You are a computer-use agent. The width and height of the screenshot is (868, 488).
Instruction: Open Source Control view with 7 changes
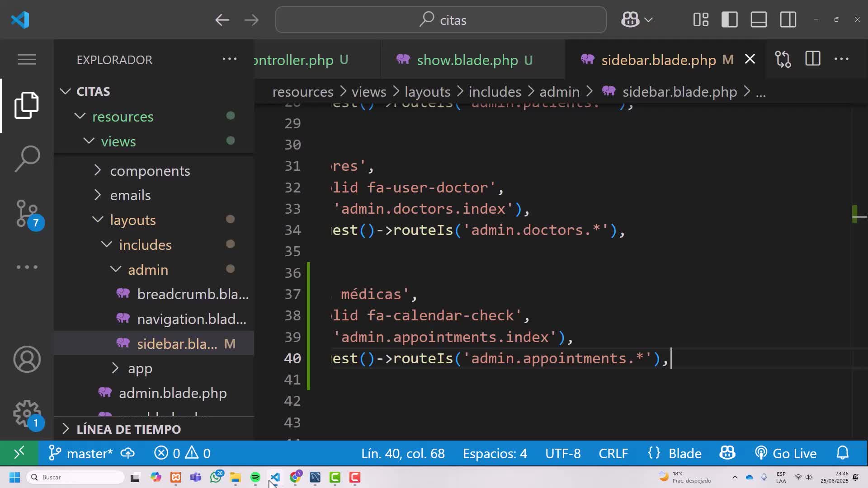pos(27,213)
